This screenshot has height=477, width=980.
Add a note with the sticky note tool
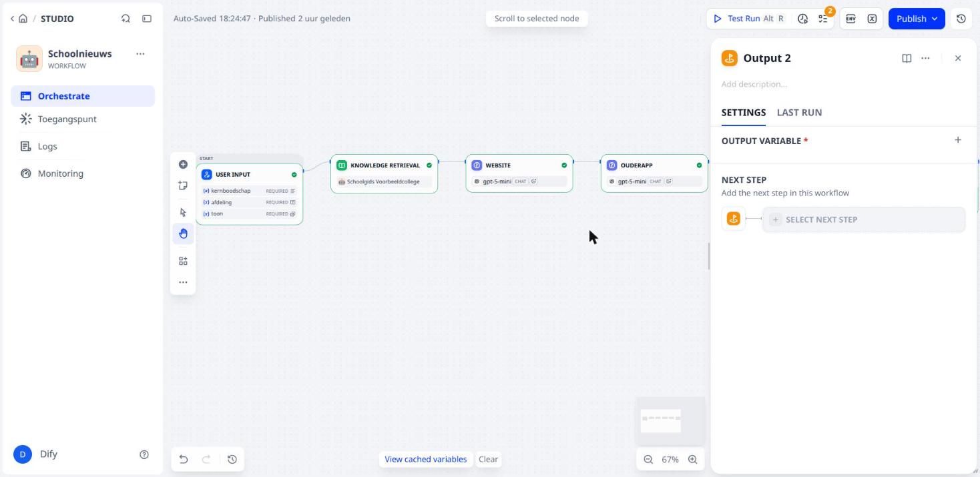[x=183, y=185]
